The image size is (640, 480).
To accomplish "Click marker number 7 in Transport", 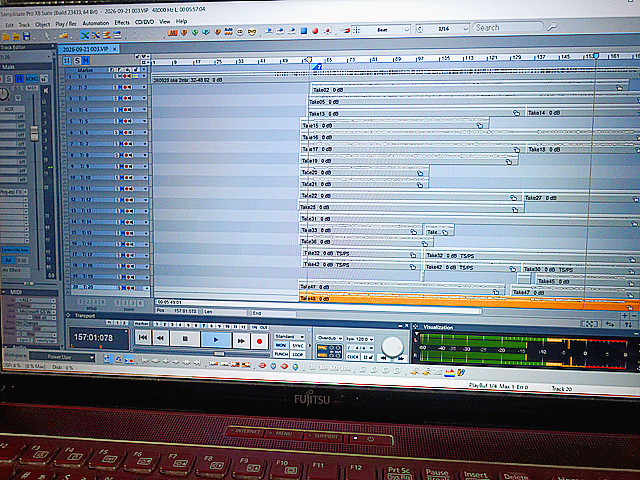I will [203, 326].
